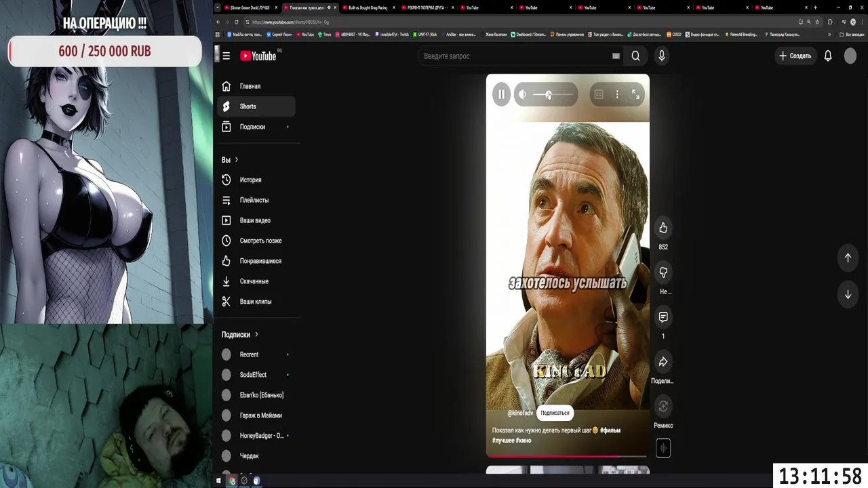
Task: Open the @kinofadv channel handle
Action: tap(520, 413)
